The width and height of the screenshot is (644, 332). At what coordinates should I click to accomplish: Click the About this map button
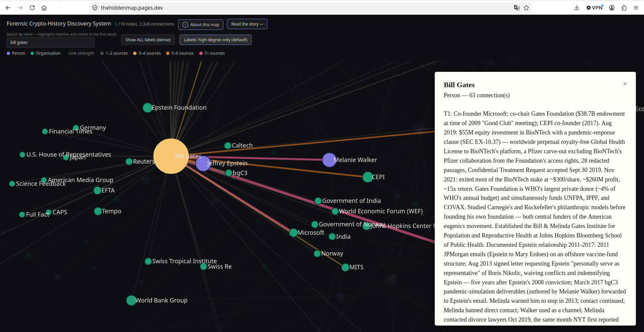click(x=201, y=24)
